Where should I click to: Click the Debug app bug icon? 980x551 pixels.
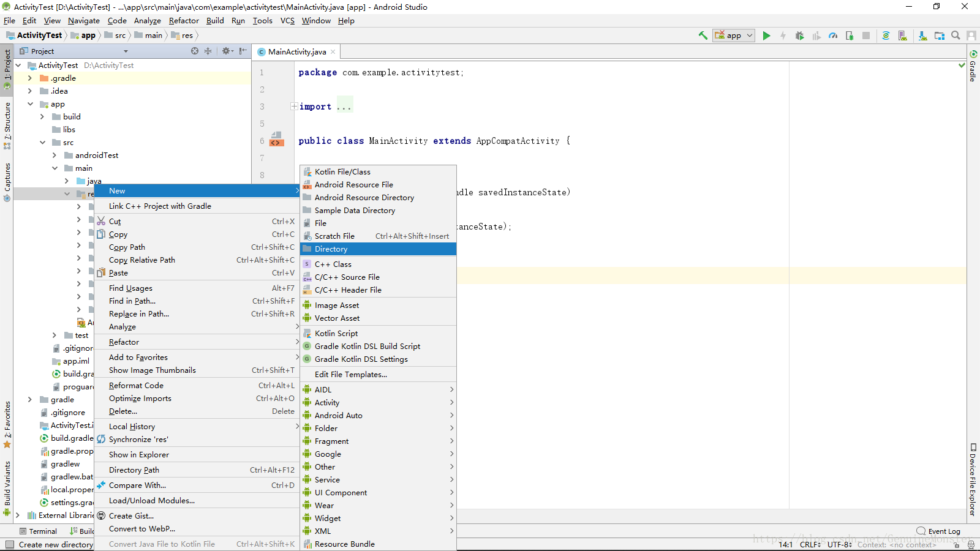click(x=800, y=36)
